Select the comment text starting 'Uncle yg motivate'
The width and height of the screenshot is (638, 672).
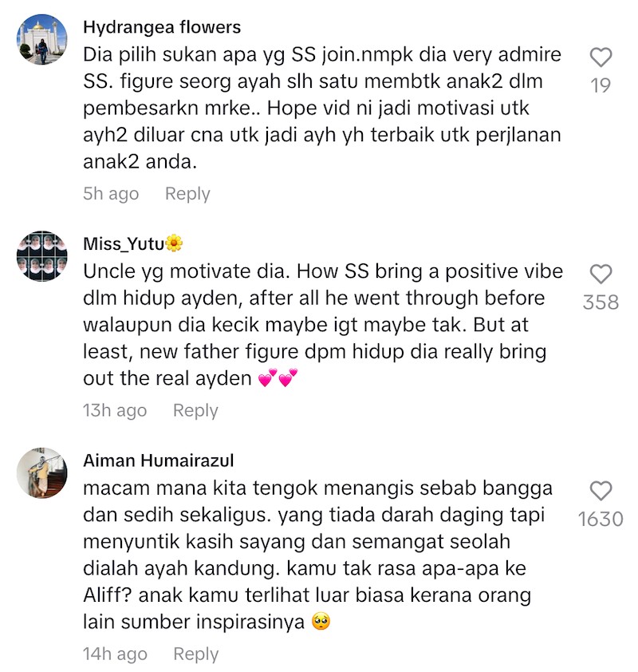[323, 325]
